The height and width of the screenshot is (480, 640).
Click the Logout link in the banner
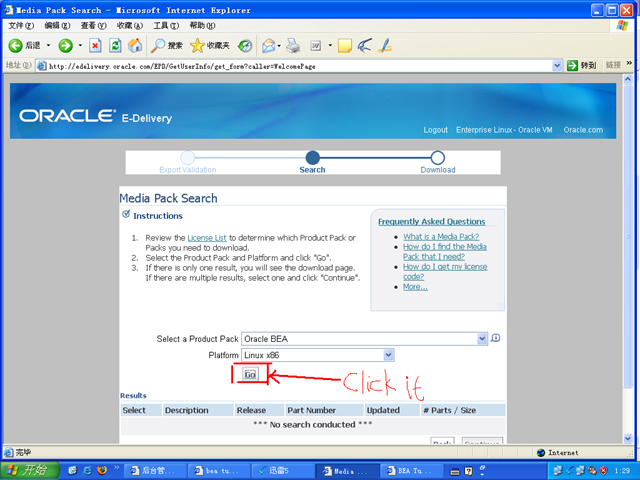(436, 130)
